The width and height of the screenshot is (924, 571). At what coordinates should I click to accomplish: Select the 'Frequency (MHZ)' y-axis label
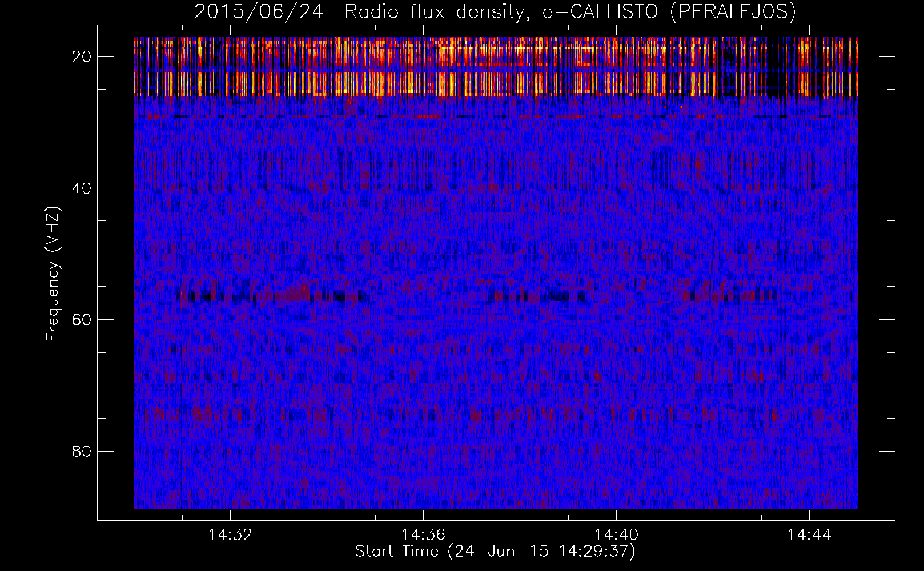point(53,274)
